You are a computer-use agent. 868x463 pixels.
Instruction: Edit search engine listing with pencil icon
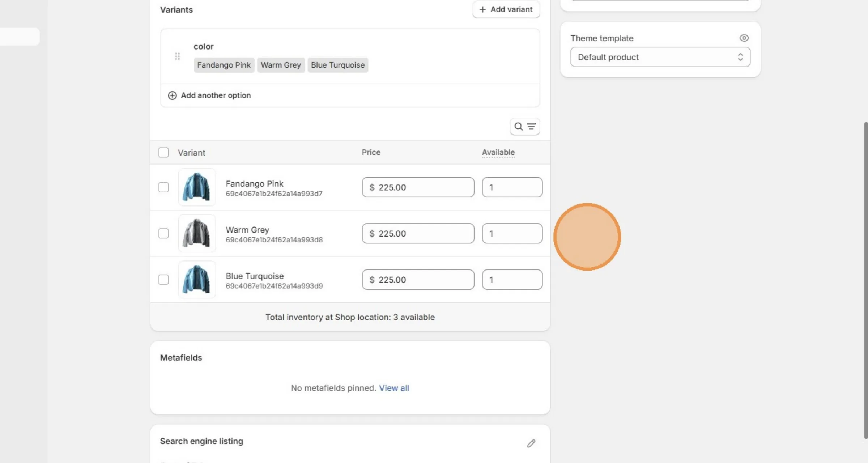(531, 443)
